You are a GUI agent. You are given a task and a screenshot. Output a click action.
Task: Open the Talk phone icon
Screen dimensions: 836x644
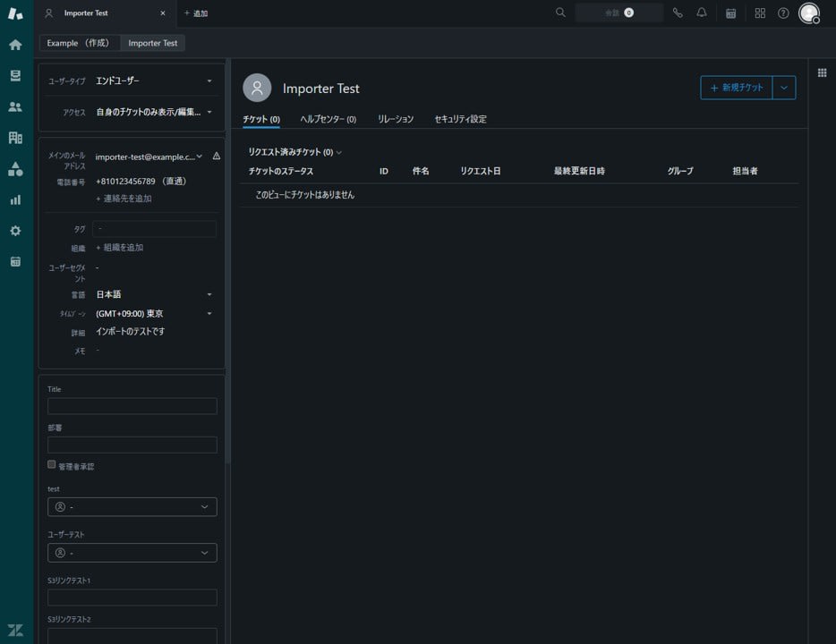(x=678, y=13)
